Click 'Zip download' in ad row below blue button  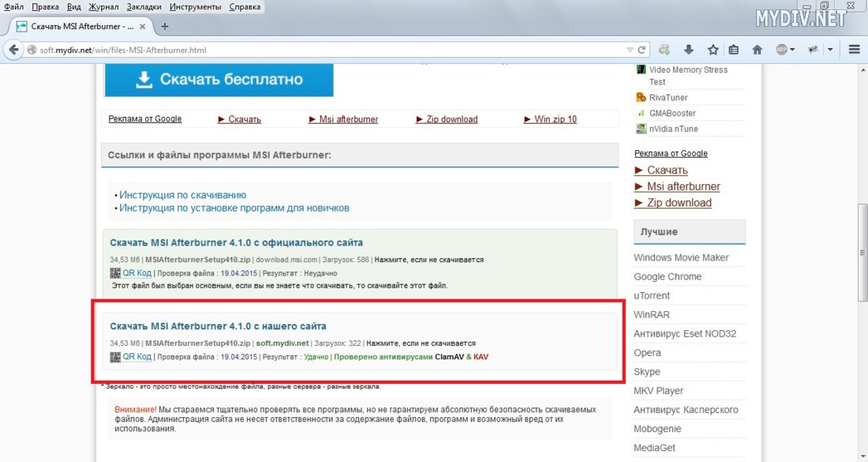pos(451,119)
